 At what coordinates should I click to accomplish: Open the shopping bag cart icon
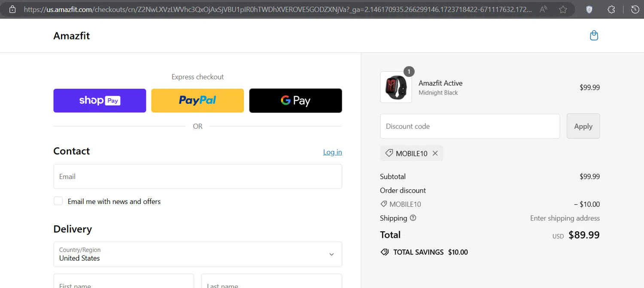tap(594, 36)
